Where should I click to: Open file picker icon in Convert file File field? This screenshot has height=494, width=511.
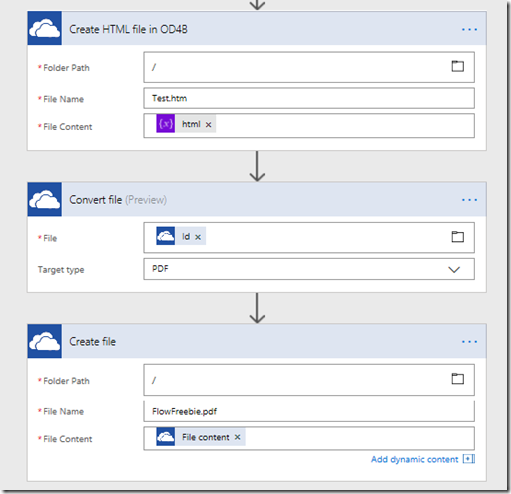pyautogui.click(x=457, y=237)
